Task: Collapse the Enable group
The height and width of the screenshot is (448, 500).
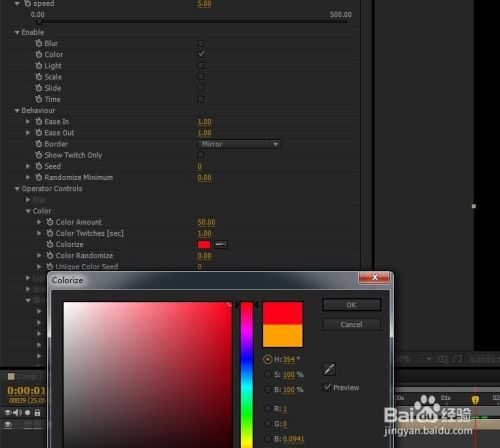Action: (17, 32)
